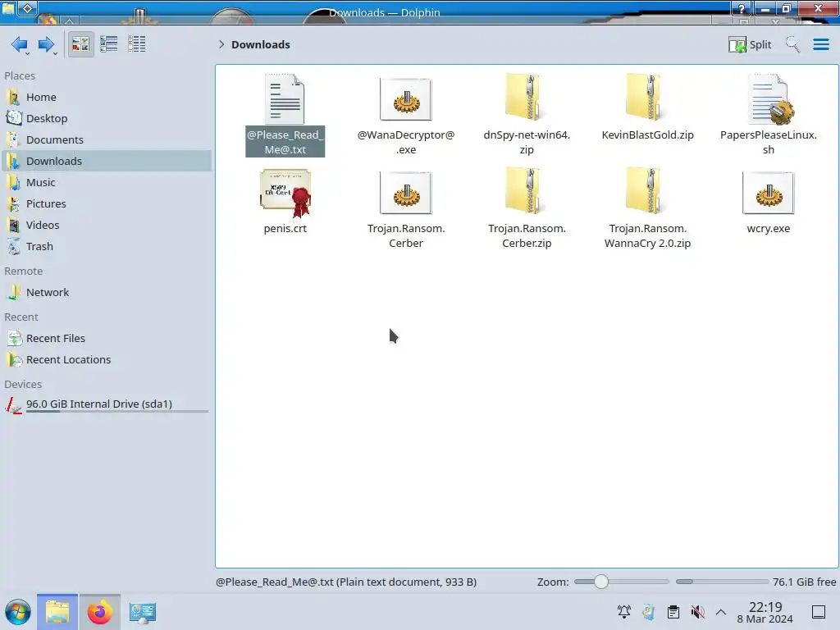Select the @Please_Read_Me@.txt file icon

[285, 99]
